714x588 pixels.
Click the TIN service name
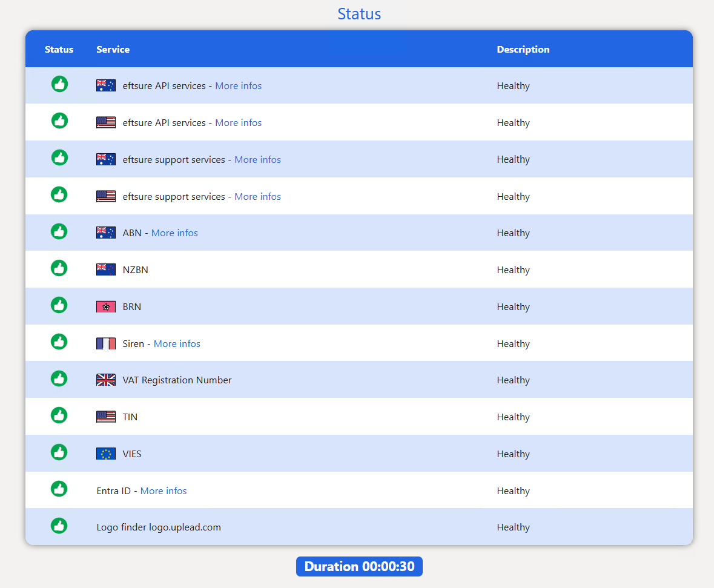(x=130, y=417)
